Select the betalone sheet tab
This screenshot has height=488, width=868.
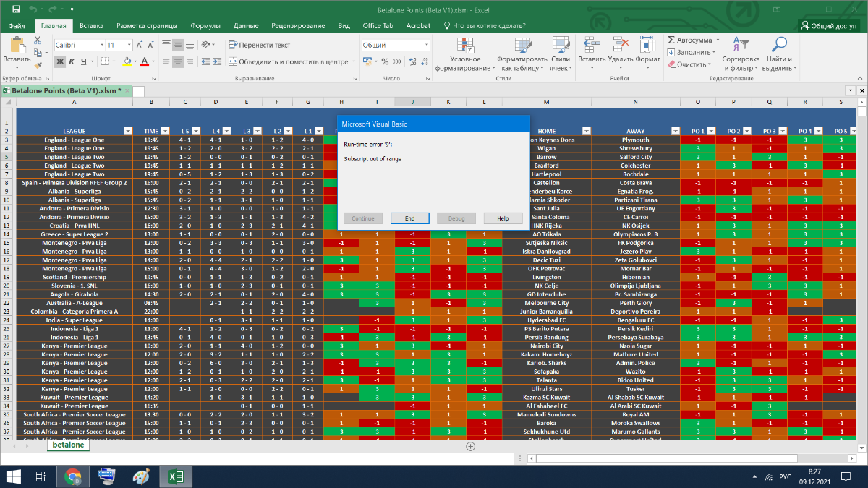(67, 445)
